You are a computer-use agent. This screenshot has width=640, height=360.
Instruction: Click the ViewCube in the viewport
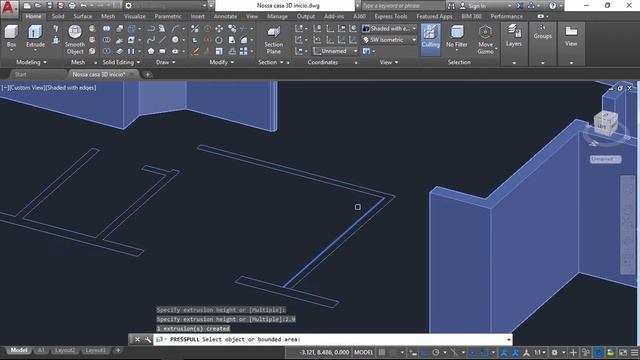tap(605, 124)
